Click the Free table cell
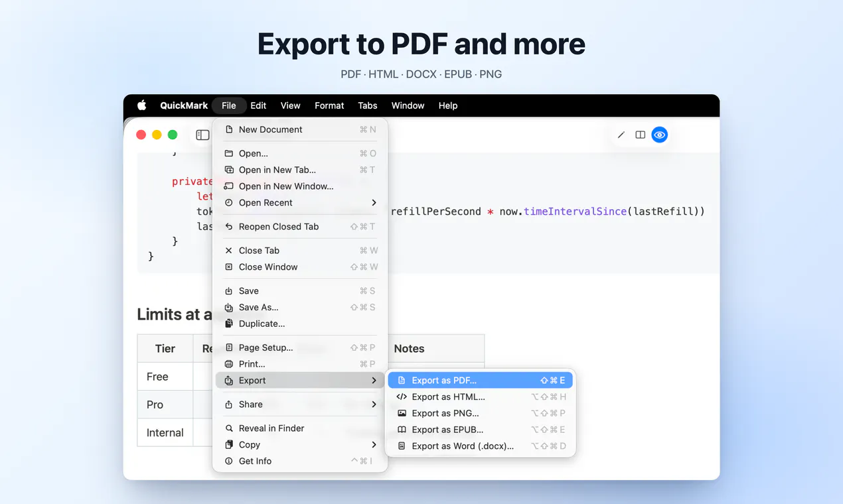The height and width of the screenshot is (504, 843). (165, 377)
